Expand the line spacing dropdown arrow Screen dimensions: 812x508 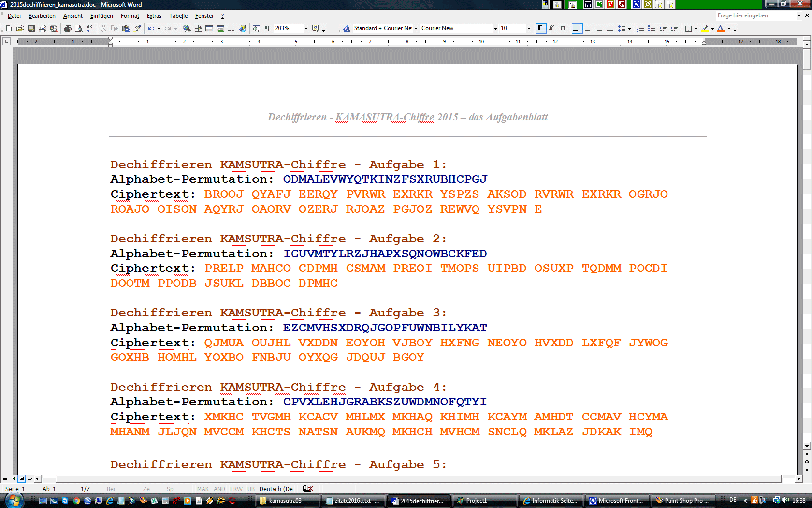629,29
